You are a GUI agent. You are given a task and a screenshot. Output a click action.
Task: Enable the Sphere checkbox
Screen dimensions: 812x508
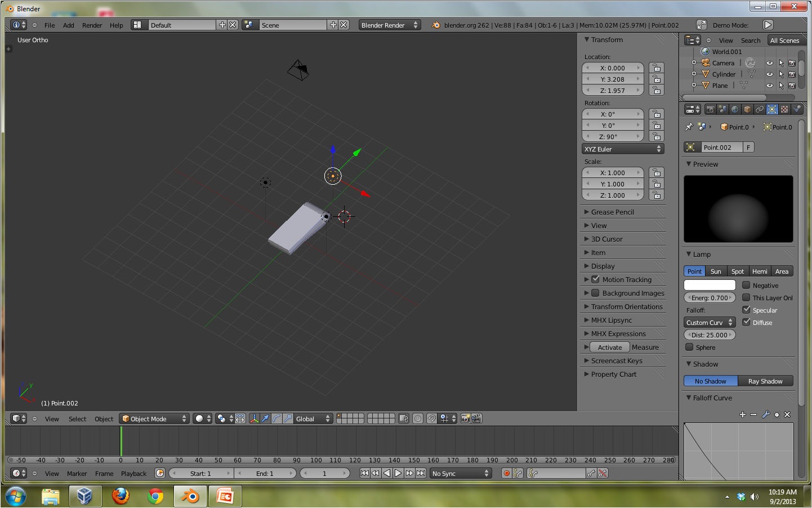point(689,347)
